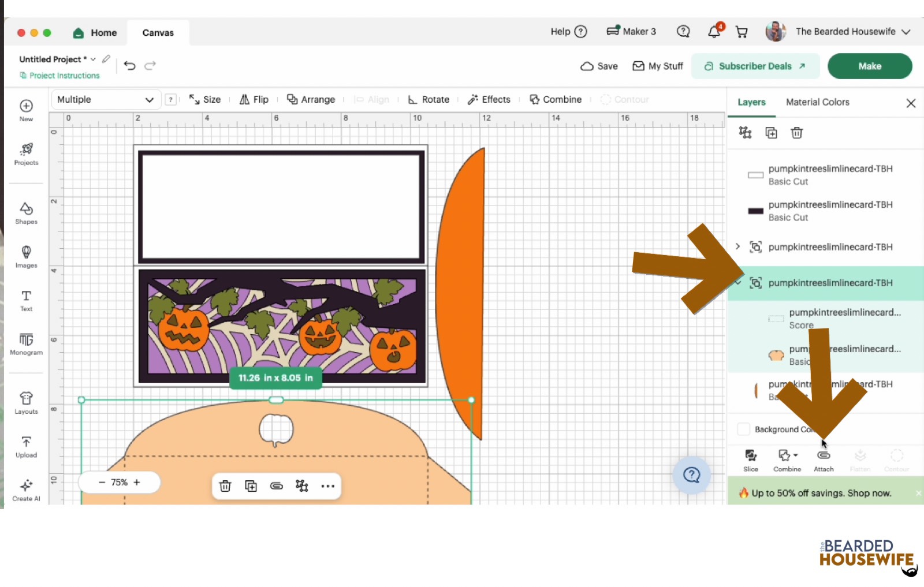
Task: Switch to the Home tab
Action: point(95,33)
